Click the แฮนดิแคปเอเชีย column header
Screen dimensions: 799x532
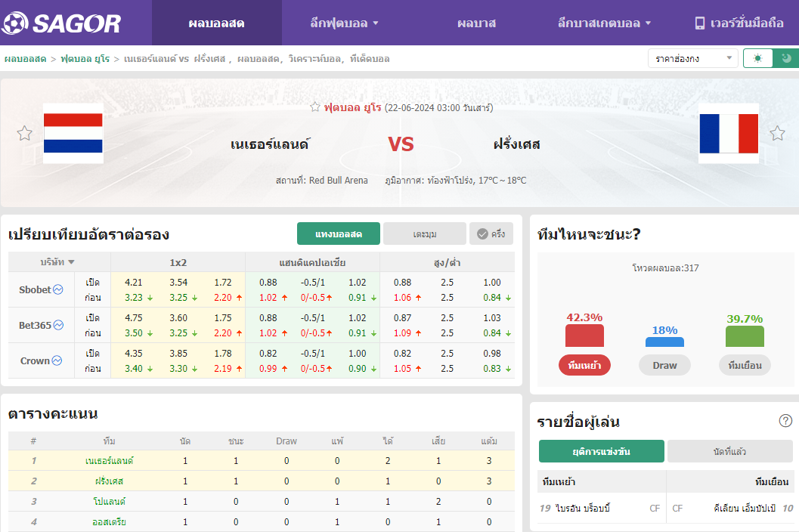[x=312, y=262]
